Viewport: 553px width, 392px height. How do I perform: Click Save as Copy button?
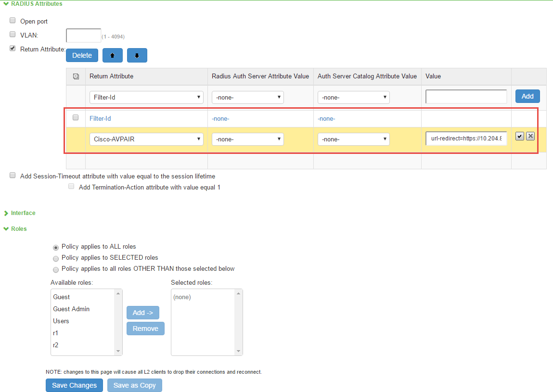135,385
